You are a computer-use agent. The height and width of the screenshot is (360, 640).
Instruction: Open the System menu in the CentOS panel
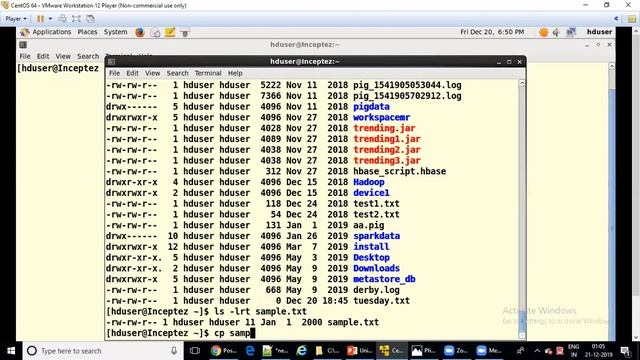tap(116, 32)
